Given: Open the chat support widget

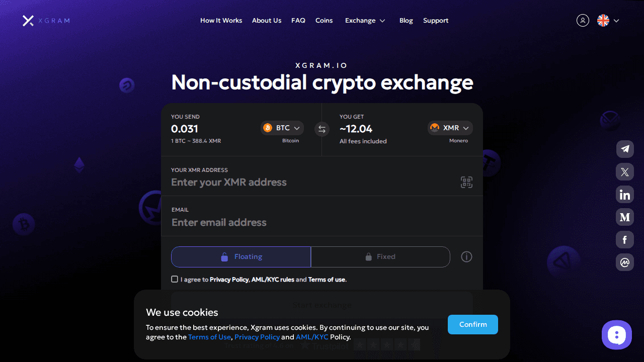Looking at the screenshot, I should click(x=616, y=335).
